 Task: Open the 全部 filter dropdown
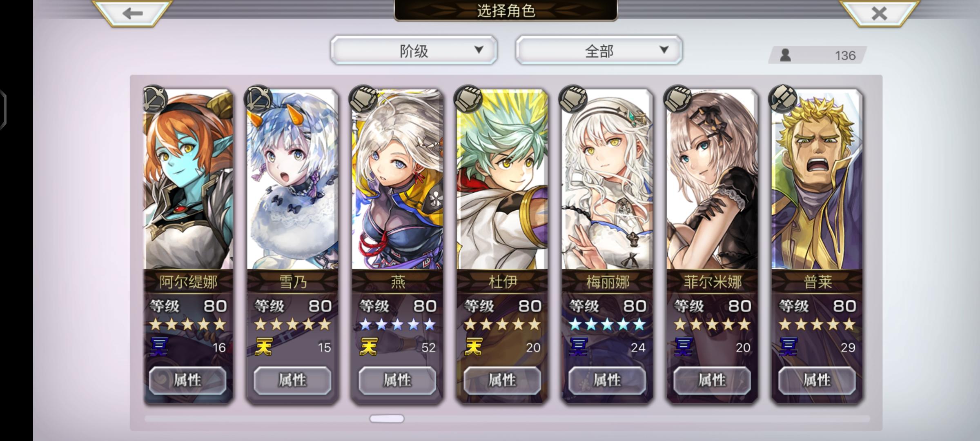coord(599,50)
